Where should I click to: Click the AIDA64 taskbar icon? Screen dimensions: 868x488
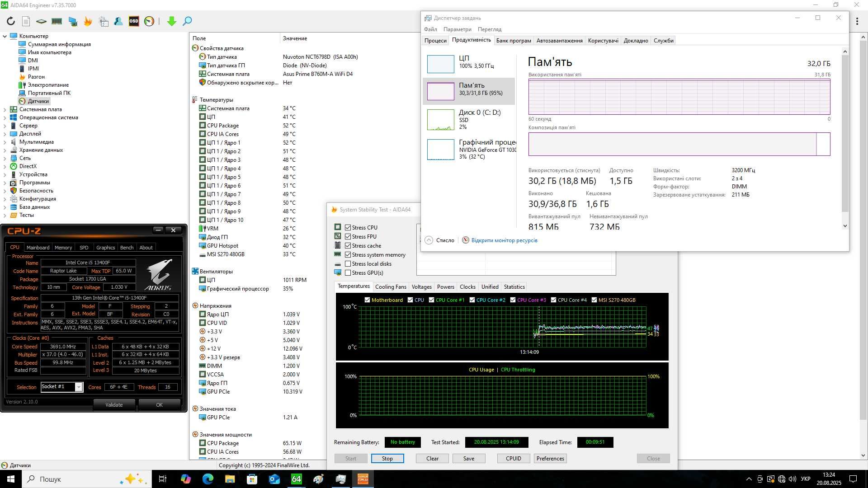click(296, 479)
